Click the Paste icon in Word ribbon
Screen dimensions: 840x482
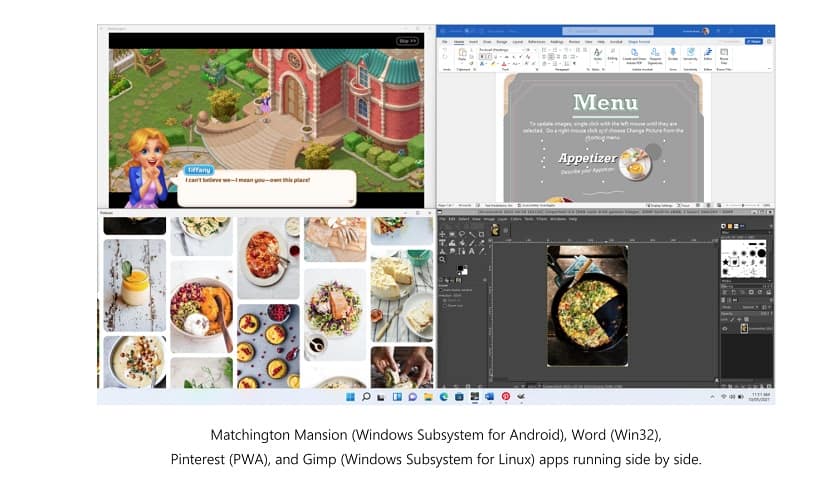pyautogui.click(x=462, y=54)
